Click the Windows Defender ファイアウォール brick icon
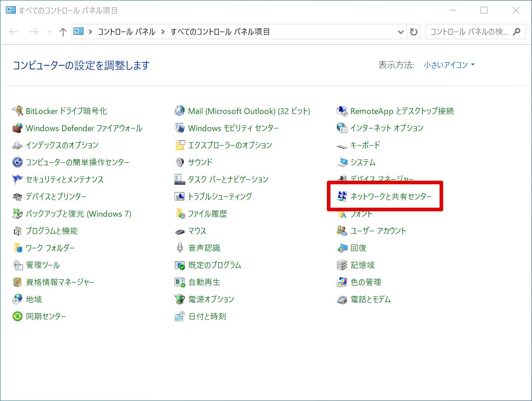Viewport: 532px width, 401px height. pos(17,128)
